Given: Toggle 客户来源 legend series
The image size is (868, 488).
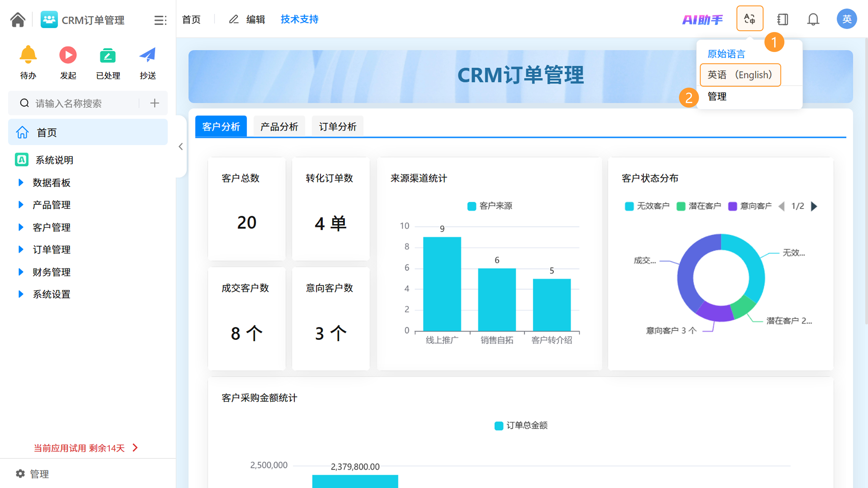Looking at the screenshot, I should [x=490, y=206].
